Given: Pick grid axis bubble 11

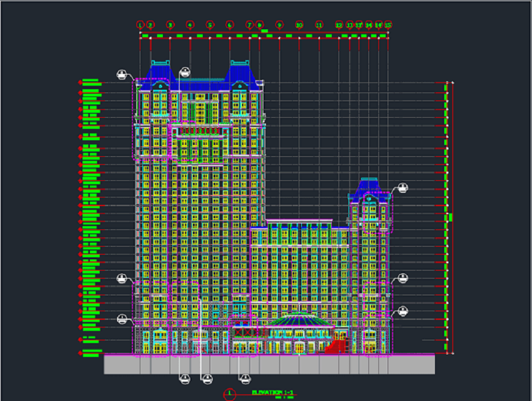Looking at the screenshot, I should point(319,25).
